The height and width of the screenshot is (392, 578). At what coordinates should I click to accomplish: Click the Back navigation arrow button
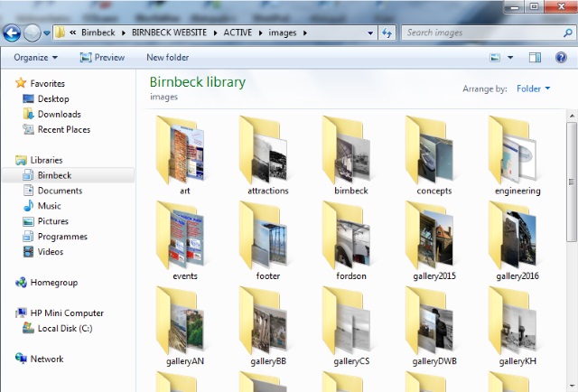pyautogui.click(x=12, y=33)
